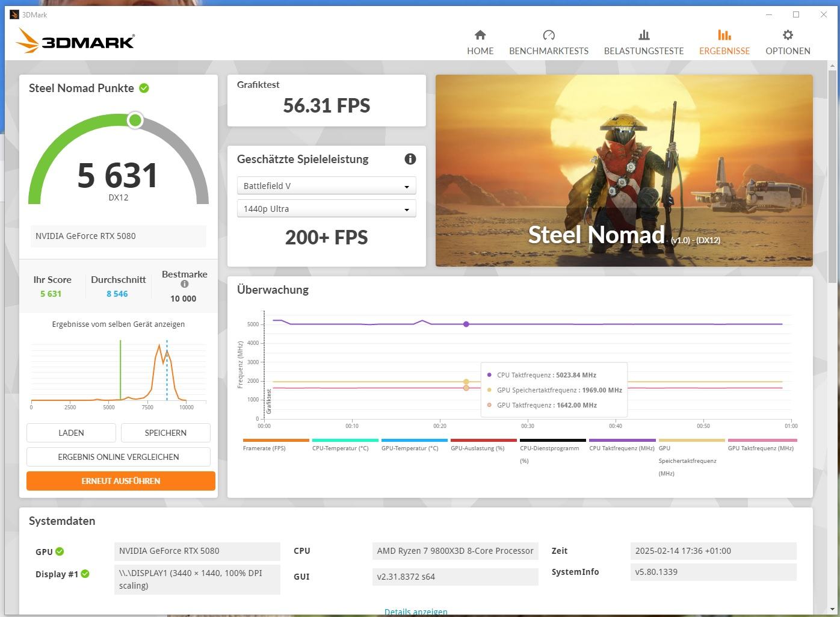Open the BENCHMARKTESTS tab
840x617 pixels.
coord(549,43)
